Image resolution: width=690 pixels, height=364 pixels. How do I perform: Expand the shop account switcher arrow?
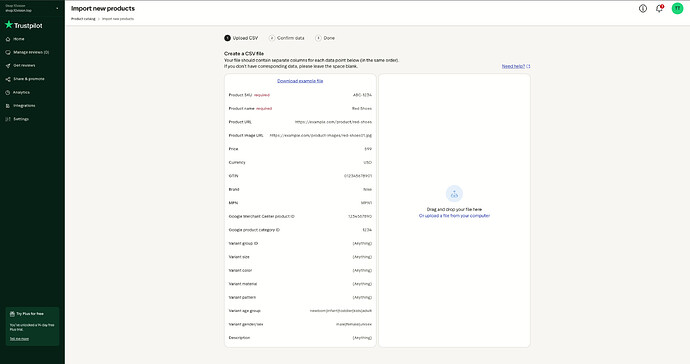pyautogui.click(x=57, y=8)
